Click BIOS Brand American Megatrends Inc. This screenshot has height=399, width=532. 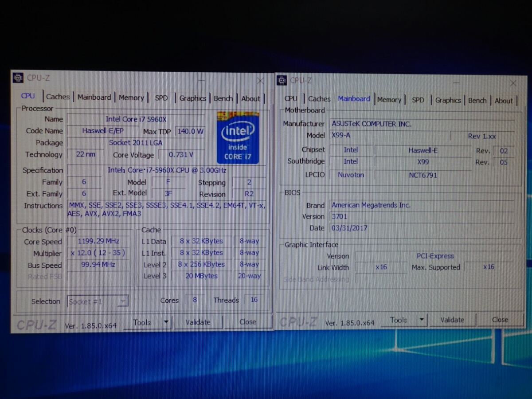pos(422,205)
